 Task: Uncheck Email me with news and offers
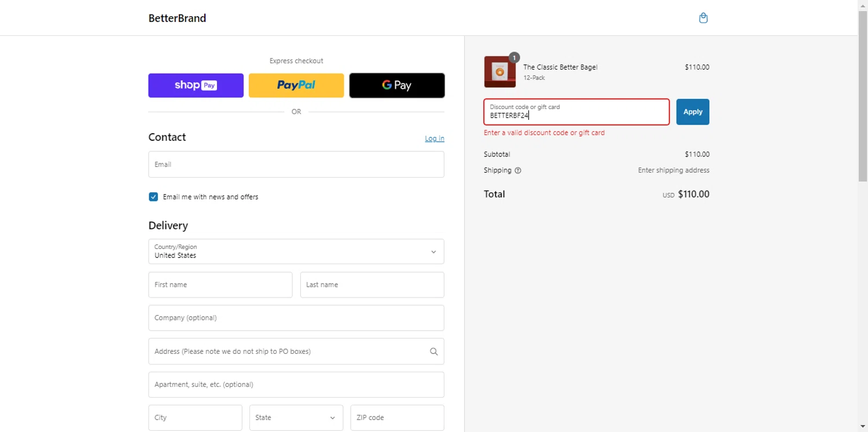click(153, 197)
